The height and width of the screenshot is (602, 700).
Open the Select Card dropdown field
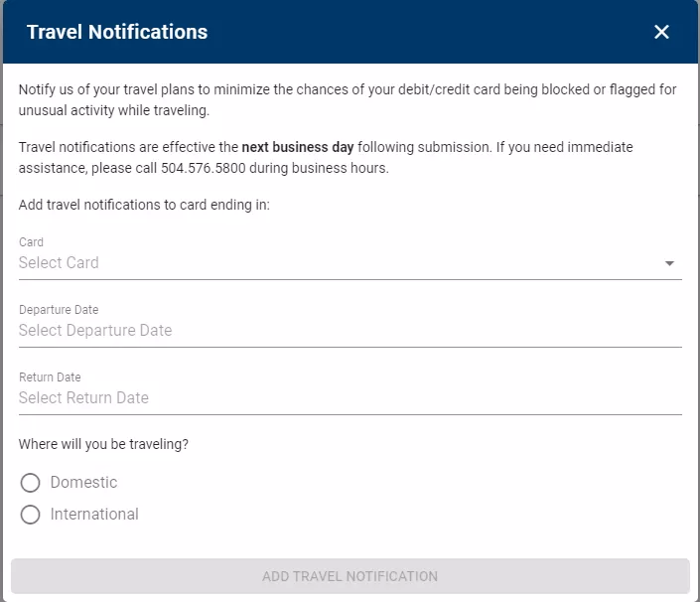(338, 263)
